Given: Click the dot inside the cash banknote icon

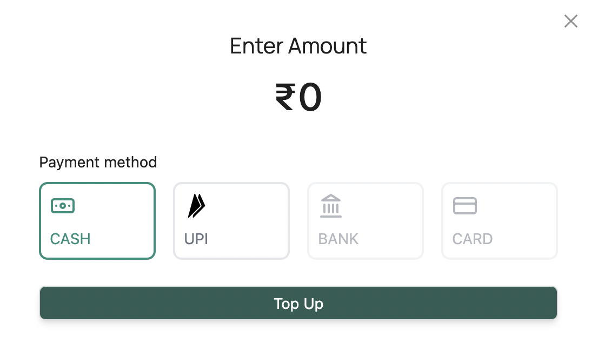Looking at the screenshot, I should 62,206.
